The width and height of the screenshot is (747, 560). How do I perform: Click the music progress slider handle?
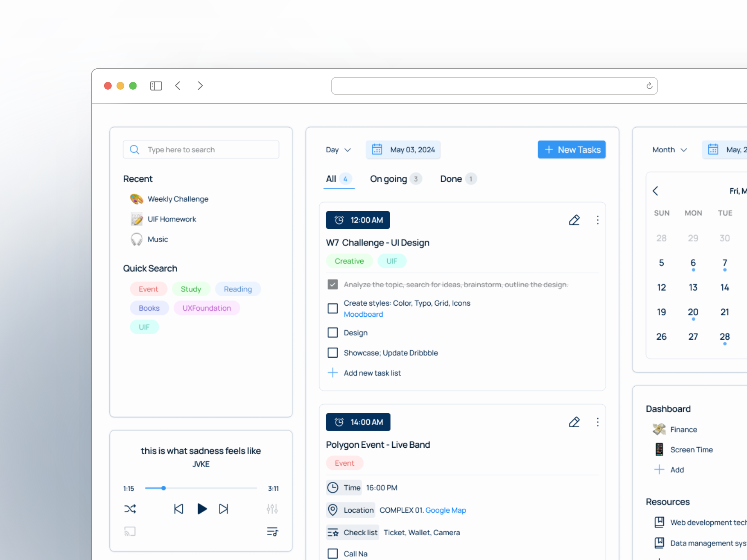(163, 488)
